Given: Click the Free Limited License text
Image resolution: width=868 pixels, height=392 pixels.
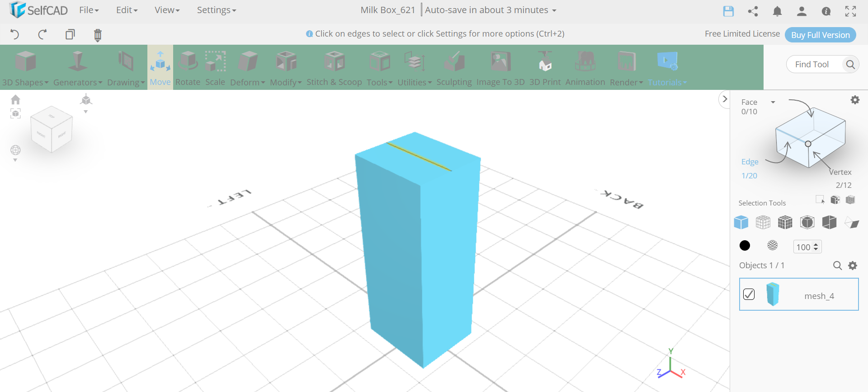Looking at the screenshot, I should pyautogui.click(x=742, y=34).
